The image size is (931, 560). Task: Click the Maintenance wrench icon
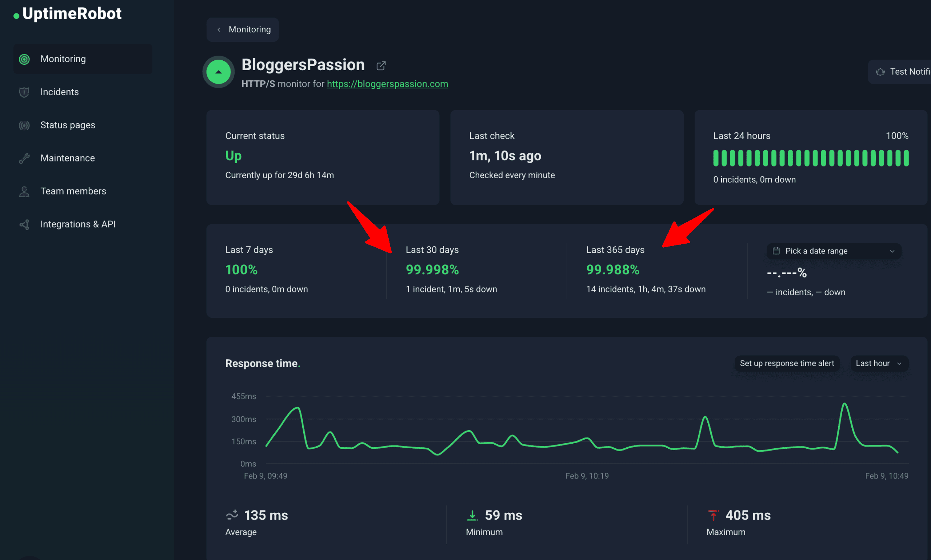[24, 158]
